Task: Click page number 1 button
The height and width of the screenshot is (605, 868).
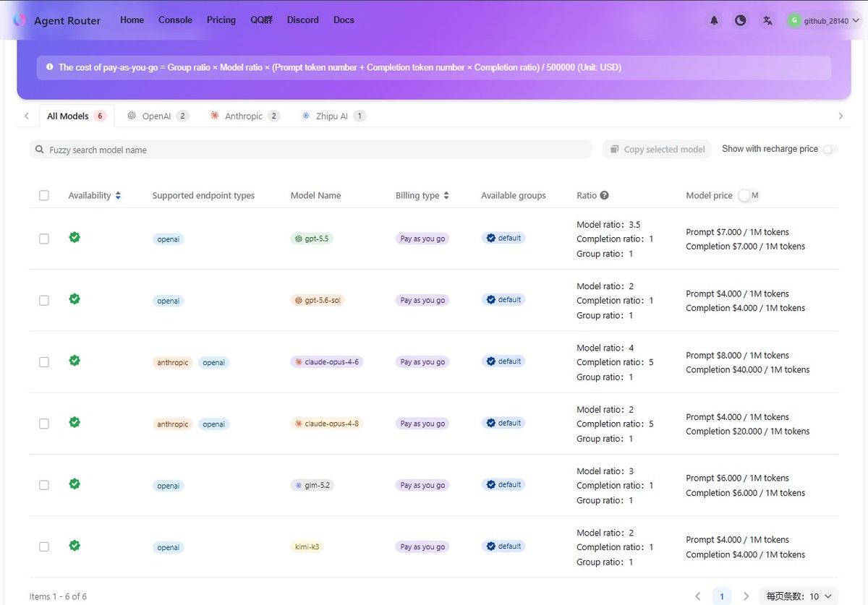Action: 721,596
